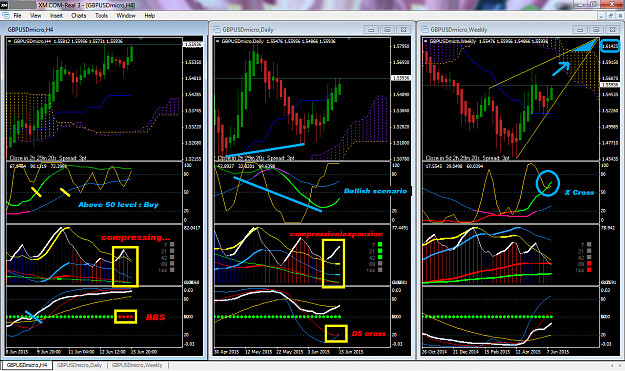Viewport: 625px width, 371px height.
Task: Open the Help menu
Action: click(x=149, y=16)
